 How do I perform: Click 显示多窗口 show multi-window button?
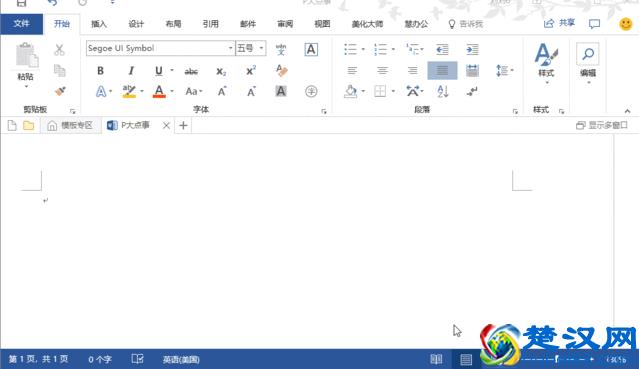602,125
